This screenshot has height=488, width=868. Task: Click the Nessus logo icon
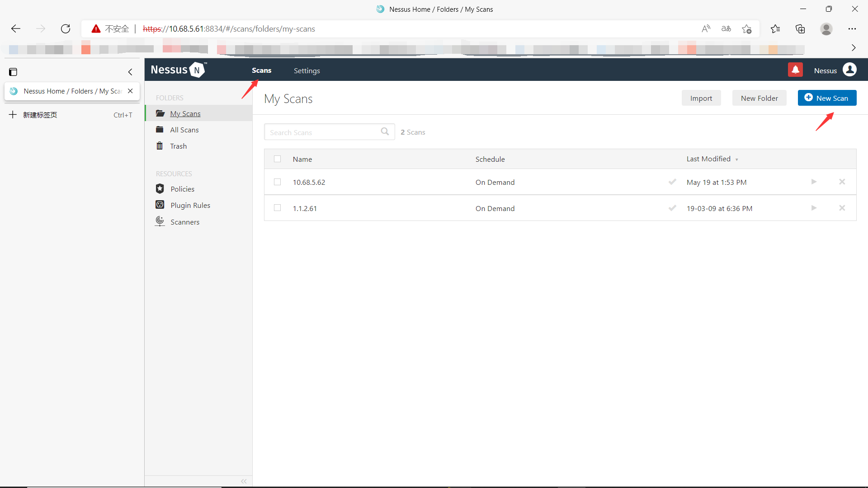(196, 70)
